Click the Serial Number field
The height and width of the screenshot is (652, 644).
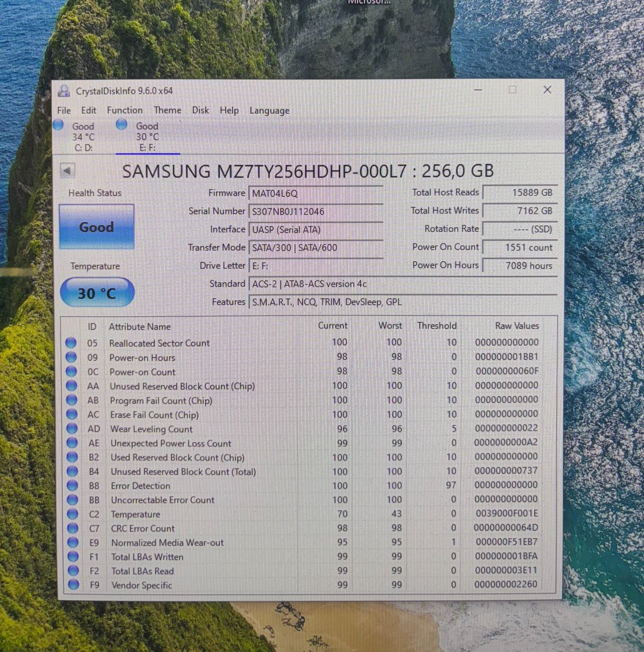tap(316, 211)
